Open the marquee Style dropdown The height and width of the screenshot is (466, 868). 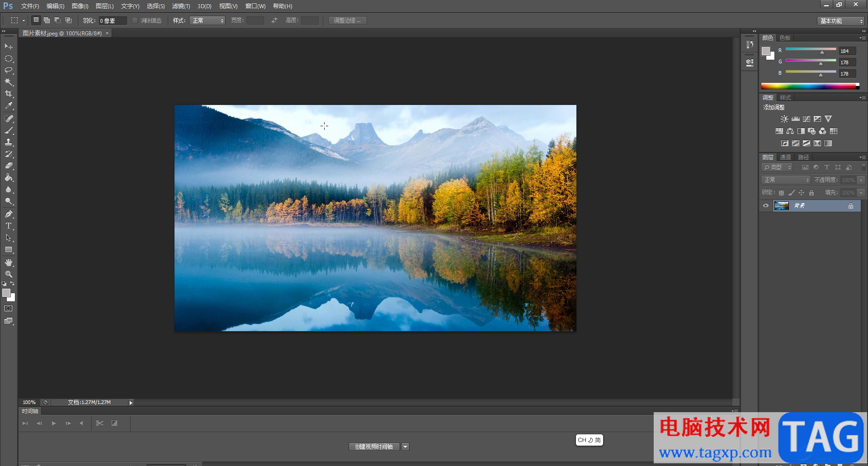[208, 20]
